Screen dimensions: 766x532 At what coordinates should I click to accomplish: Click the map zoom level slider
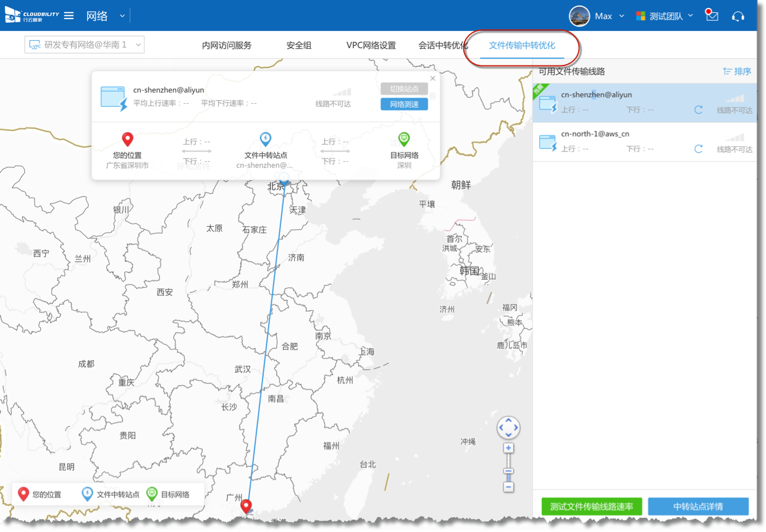pos(508,468)
